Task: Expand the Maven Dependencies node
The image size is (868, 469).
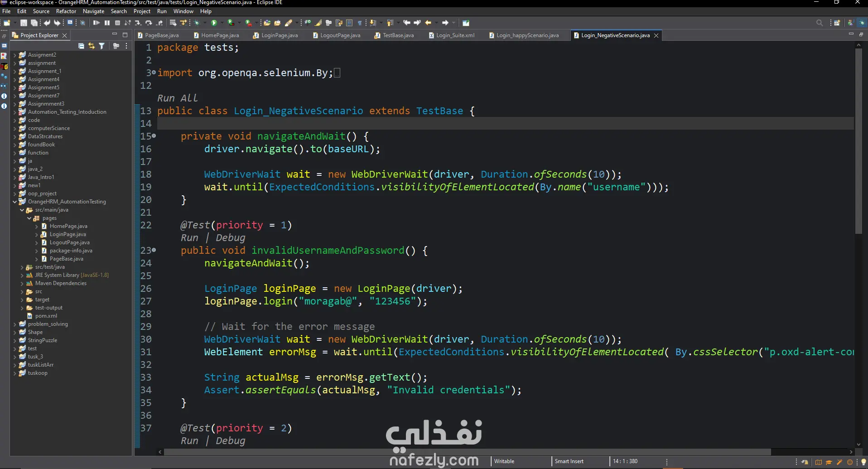Action: click(x=22, y=283)
